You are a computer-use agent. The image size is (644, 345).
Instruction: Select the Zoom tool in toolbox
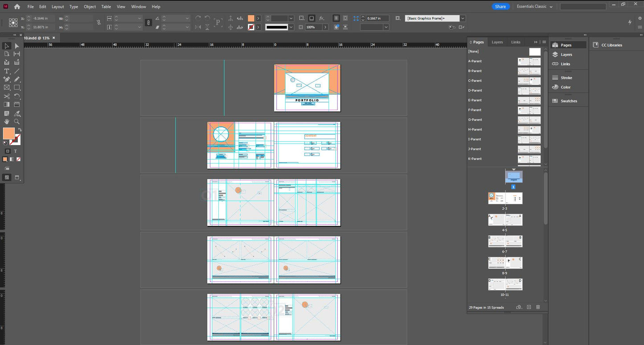17,121
